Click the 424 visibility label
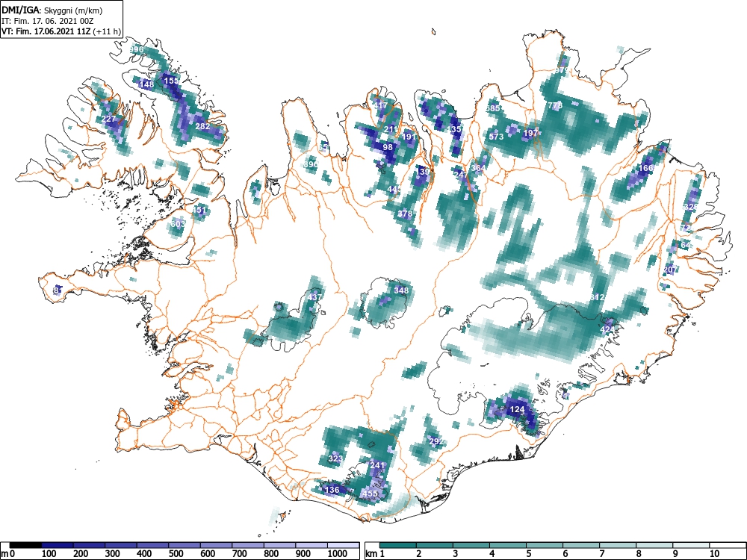The height and width of the screenshot is (560, 747). click(607, 329)
